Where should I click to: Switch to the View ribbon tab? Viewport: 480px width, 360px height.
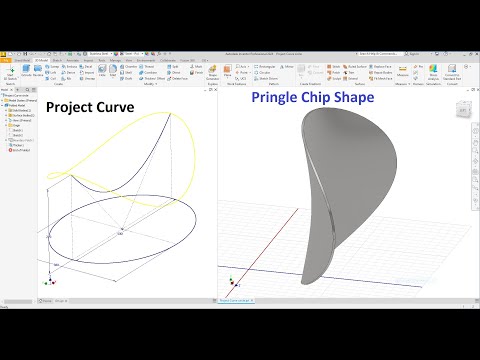[129, 60]
